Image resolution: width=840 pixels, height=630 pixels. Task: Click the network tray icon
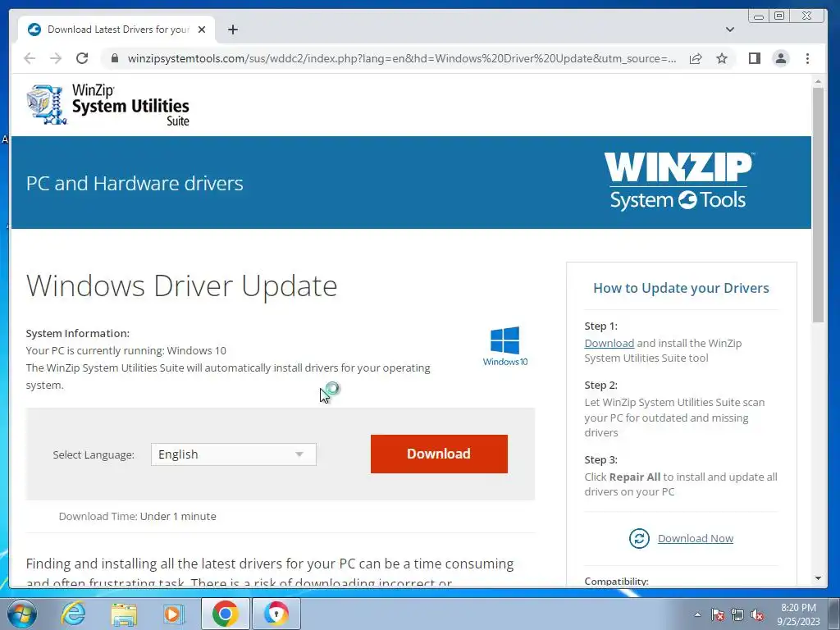pos(737,614)
